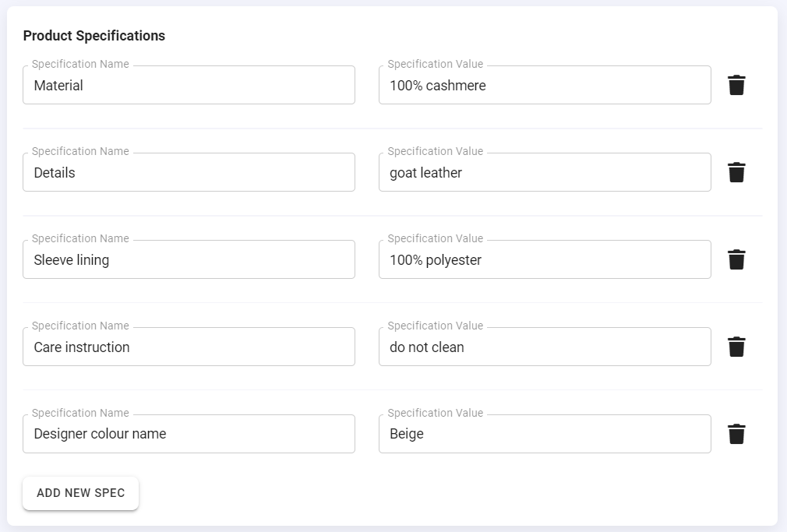Delete the Designer colour name specification
Image resolution: width=787 pixels, height=532 pixels.
736,434
